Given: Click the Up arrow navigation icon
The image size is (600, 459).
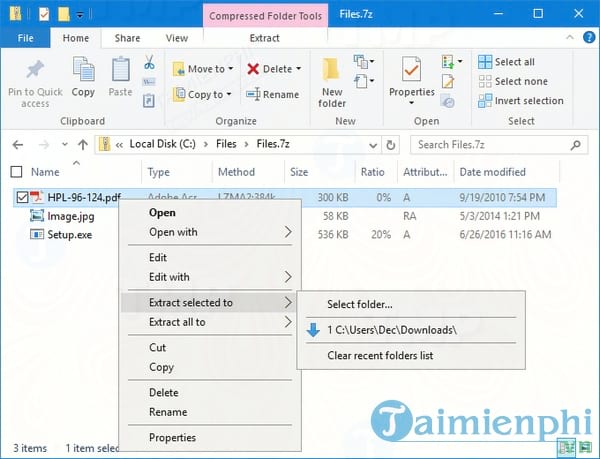Looking at the screenshot, I should tap(82, 144).
